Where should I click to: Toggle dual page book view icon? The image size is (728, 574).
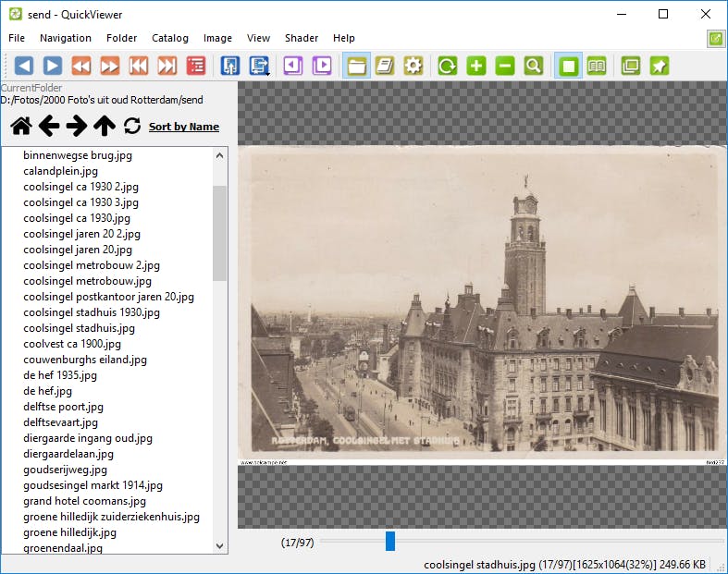(597, 66)
